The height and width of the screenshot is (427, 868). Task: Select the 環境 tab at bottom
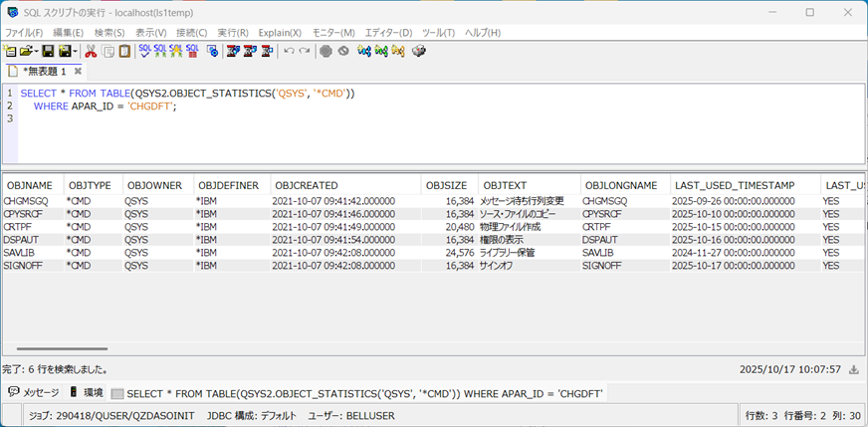click(87, 392)
